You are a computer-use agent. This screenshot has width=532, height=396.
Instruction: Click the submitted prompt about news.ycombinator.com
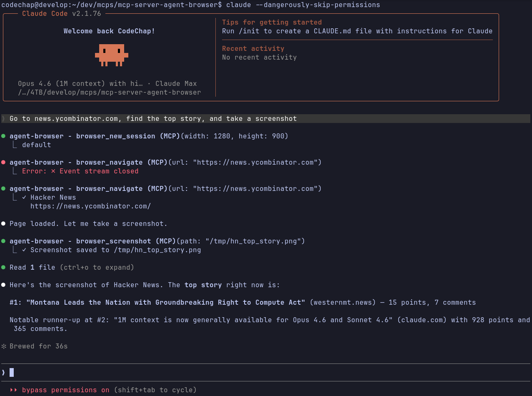click(x=266, y=119)
